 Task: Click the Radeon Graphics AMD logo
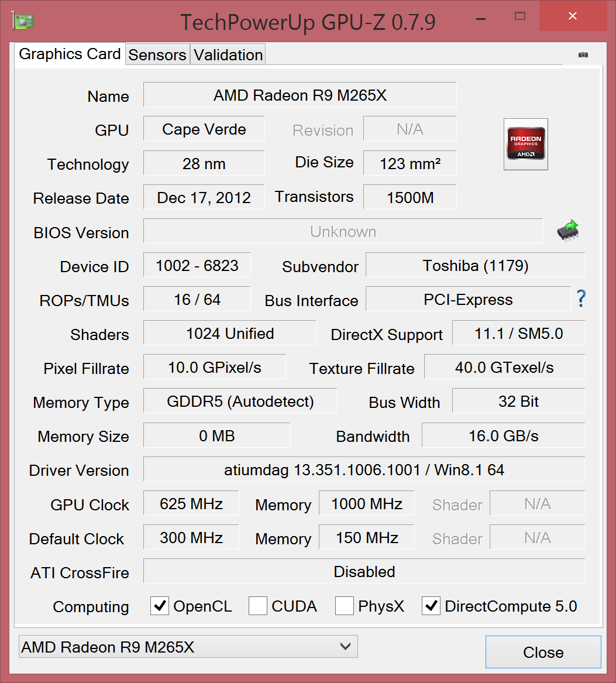point(526,144)
